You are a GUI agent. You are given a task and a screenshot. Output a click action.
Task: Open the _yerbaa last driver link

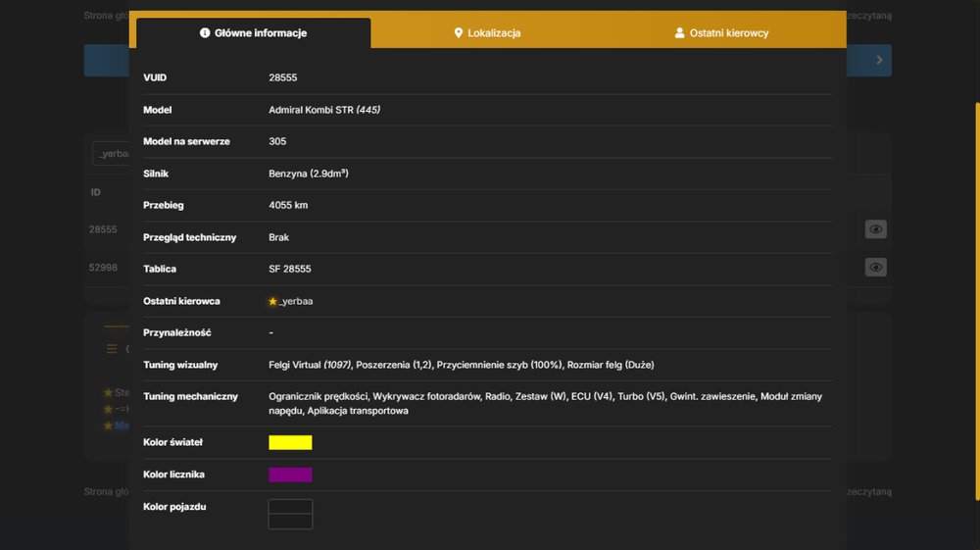(x=296, y=301)
